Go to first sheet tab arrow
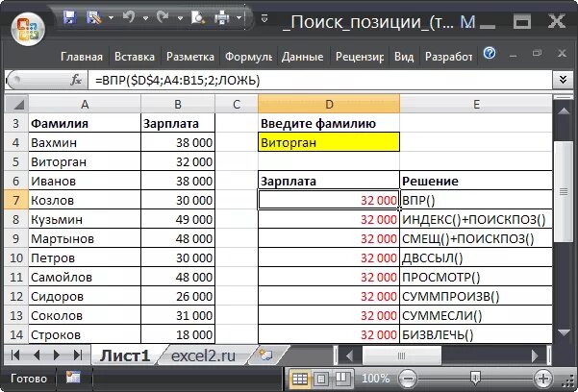This screenshot has height=392, width=578. [15, 355]
